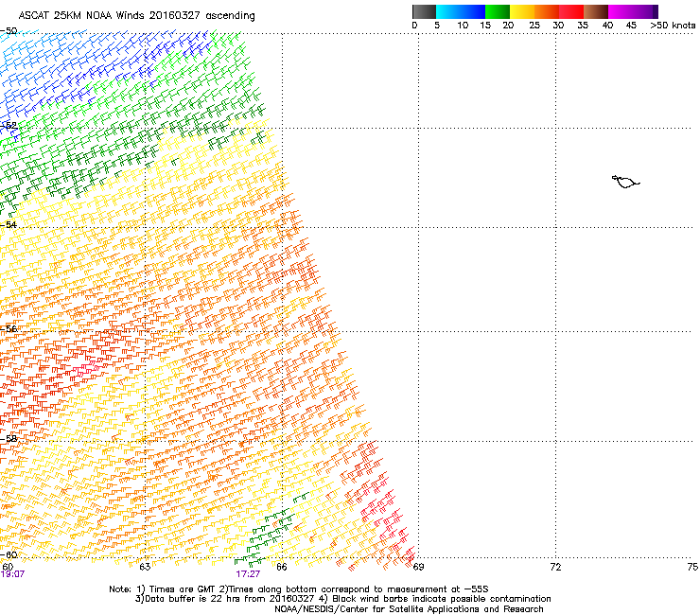Click the green 15-20 knots legend segment
This screenshot has width=700, height=615.
click(498, 11)
